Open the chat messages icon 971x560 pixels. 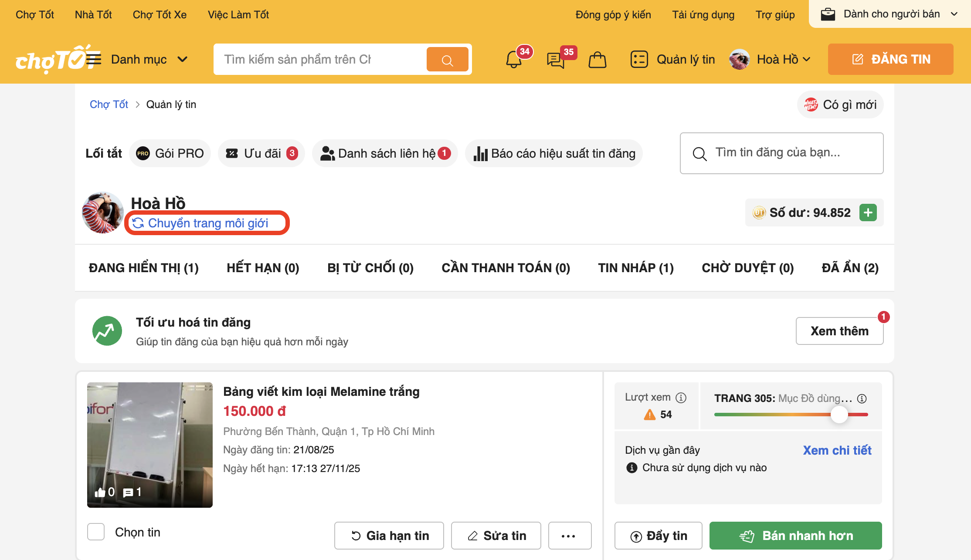coord(556,60)
